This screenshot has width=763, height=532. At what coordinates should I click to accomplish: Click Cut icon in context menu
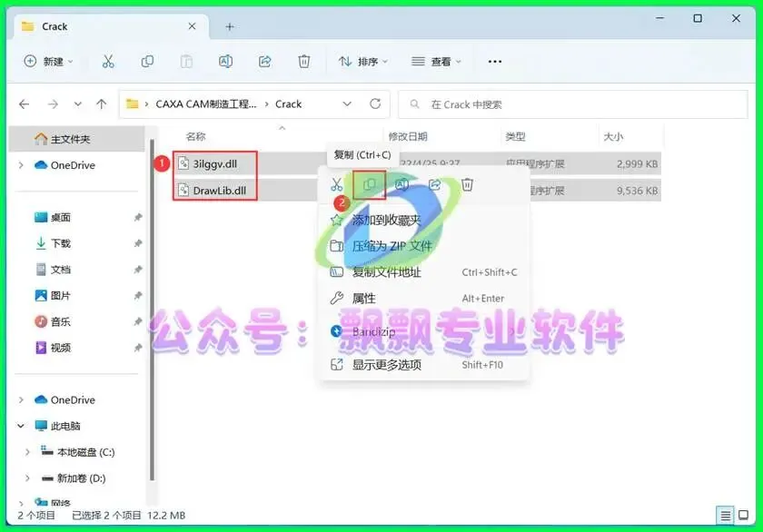pos(336,185)
